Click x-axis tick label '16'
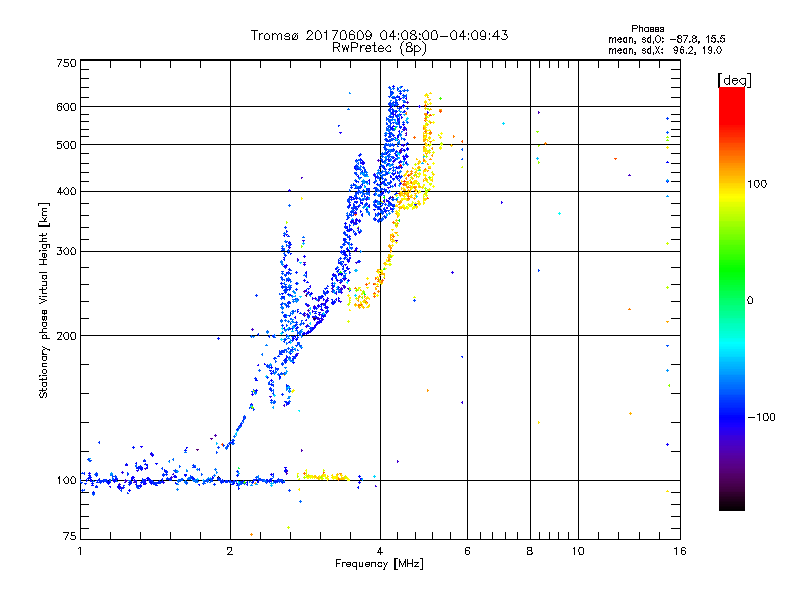 680,551
